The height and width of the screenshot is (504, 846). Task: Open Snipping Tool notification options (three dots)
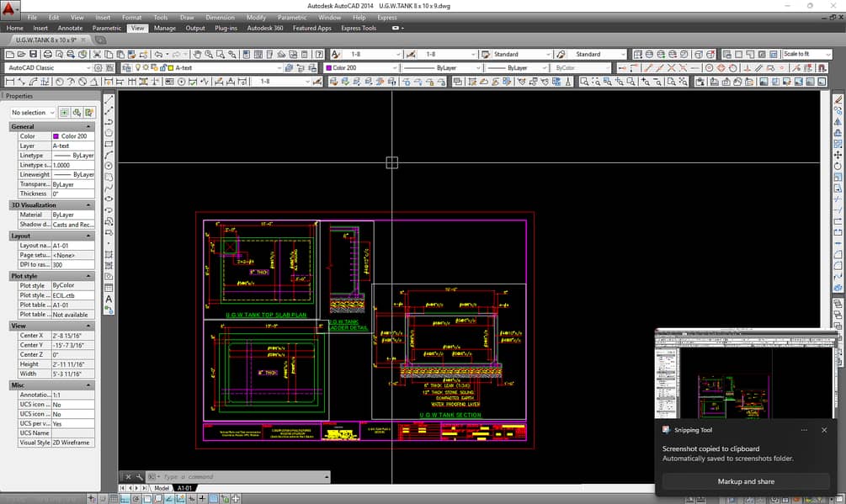click(804, 430)
